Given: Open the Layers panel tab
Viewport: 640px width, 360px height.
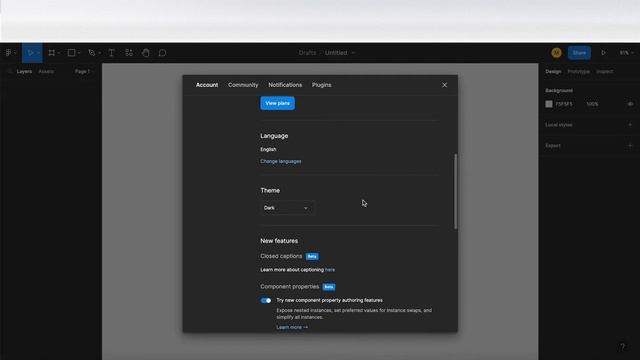Looking at the screenshot, I should pos(24,71).
